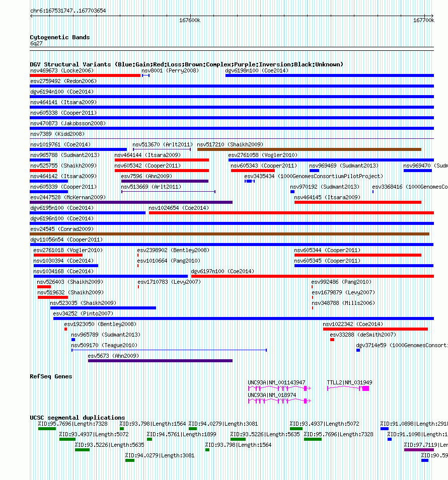Select the dgv3714e59 1000Genomes label
The width and height of the screenshot is (448, 480).
(402, 345)
